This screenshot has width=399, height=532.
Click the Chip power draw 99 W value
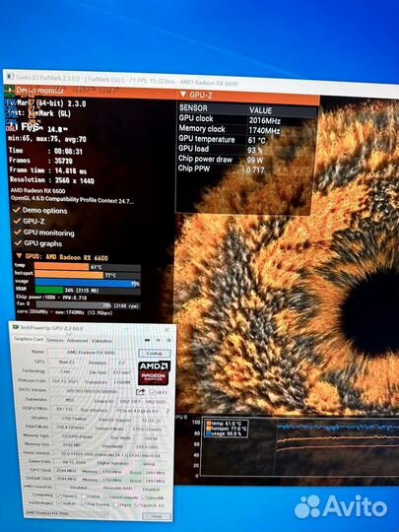click(x=255, y=160)
